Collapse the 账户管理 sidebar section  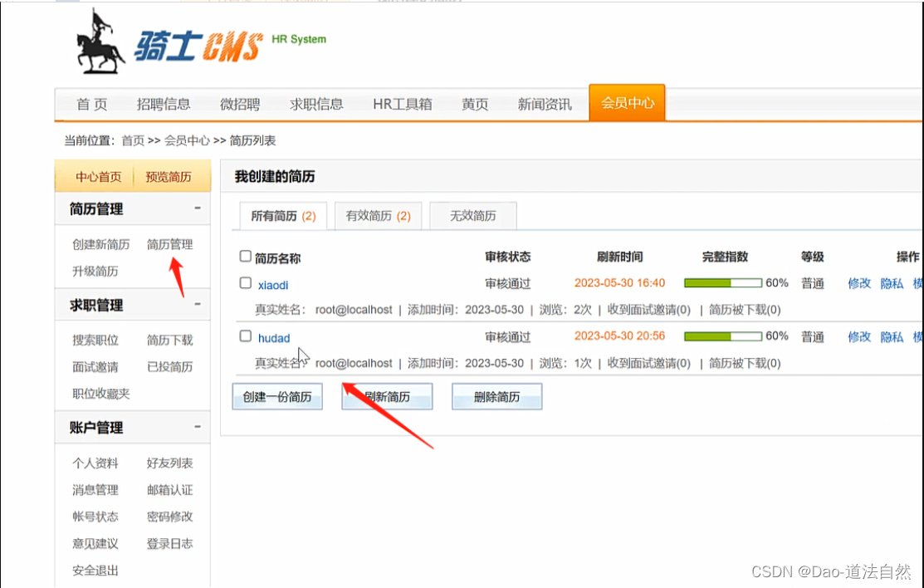tap(197, 427)
